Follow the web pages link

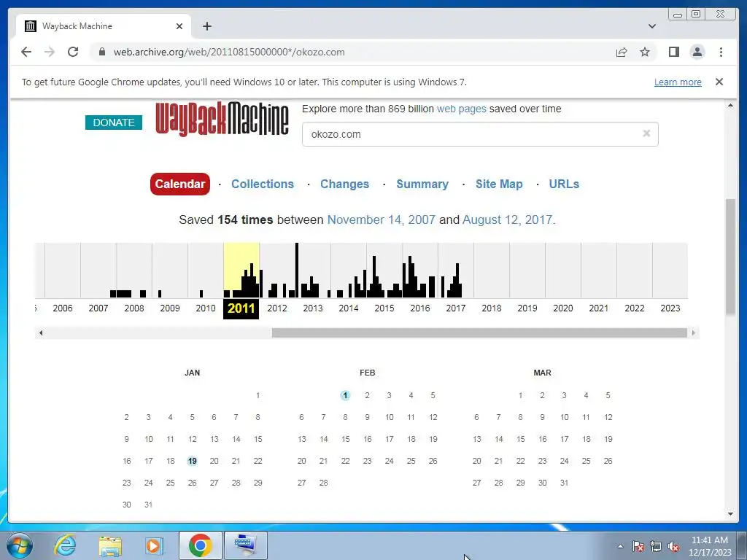pos(461,109)
